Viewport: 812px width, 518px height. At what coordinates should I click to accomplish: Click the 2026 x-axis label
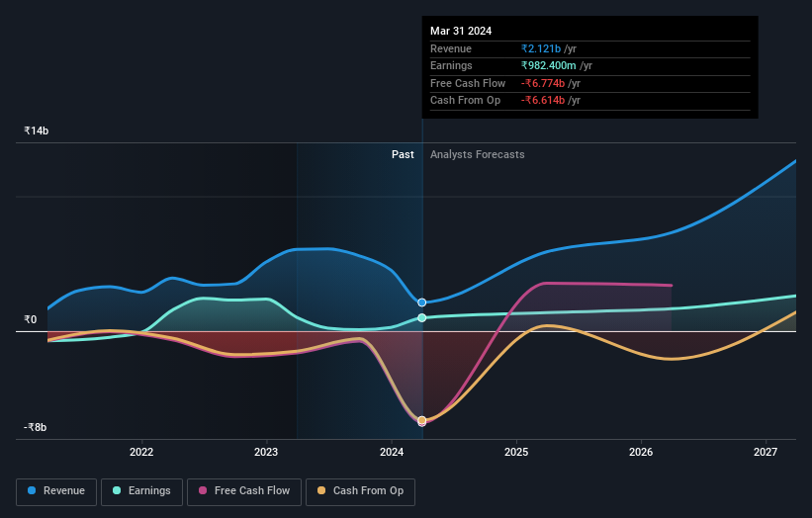pyautogui.click(x=641, y=452)
